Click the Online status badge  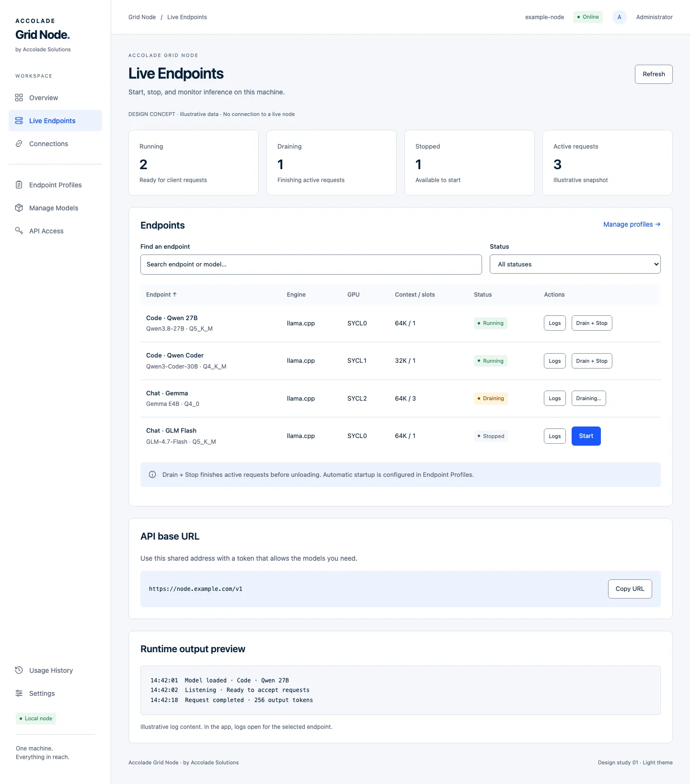[x=588, y=17]
